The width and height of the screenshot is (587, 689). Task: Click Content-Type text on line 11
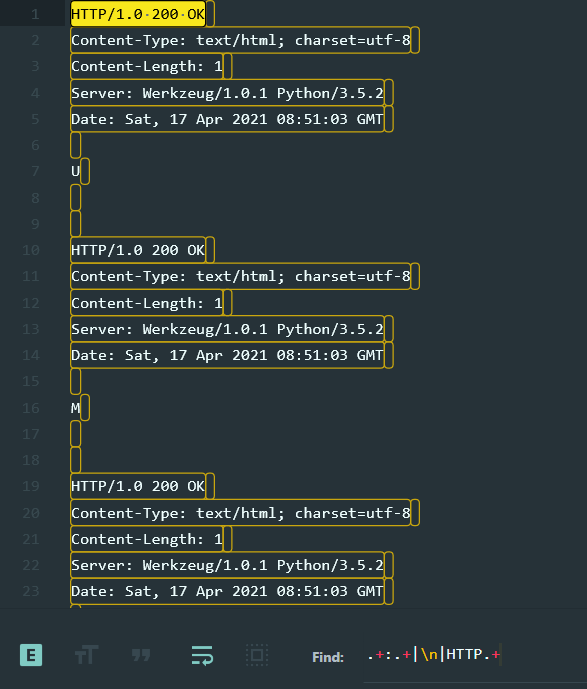click(x=240, y=276)
